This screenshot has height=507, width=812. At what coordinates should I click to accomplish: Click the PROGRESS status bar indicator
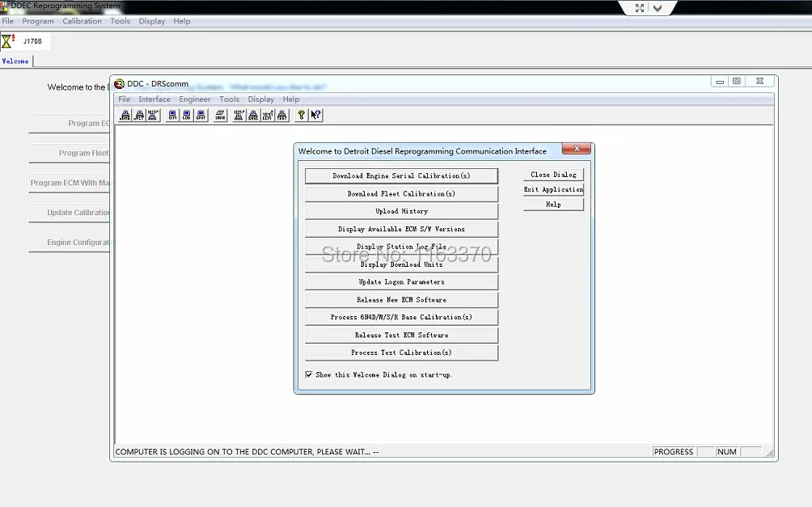click(x=673, y=451)
